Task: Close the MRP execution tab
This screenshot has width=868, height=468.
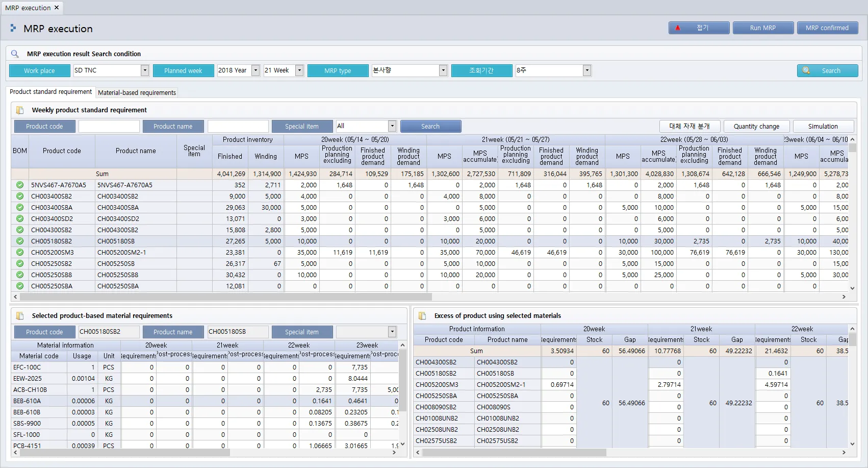Action: [x=57, y=8]
